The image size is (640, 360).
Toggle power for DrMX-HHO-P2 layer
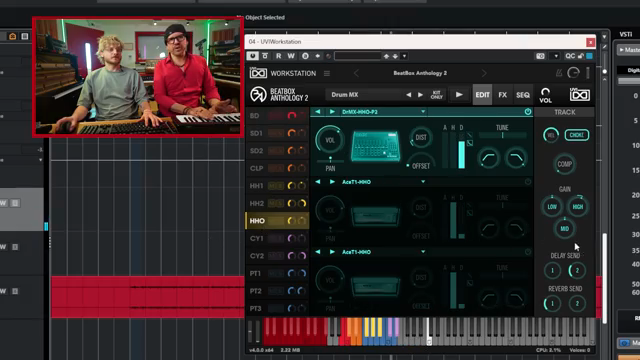[x=528, y=111]
